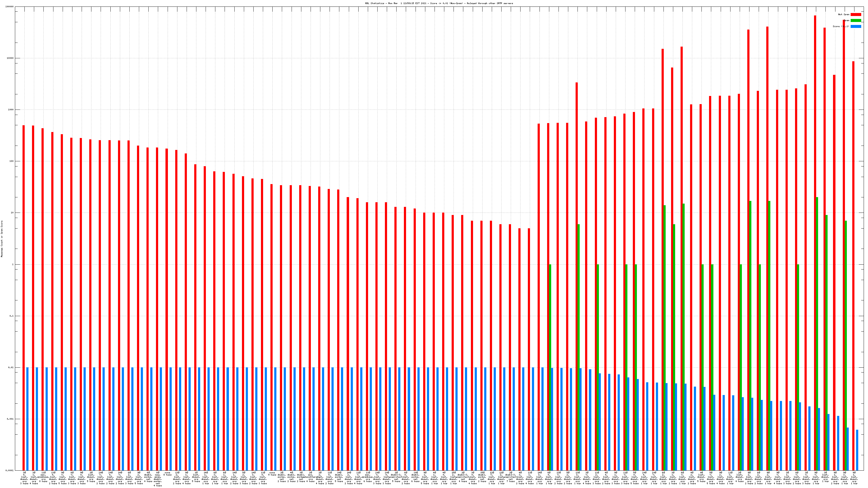Click the 100000 y-axis tick label

(10, 7)
